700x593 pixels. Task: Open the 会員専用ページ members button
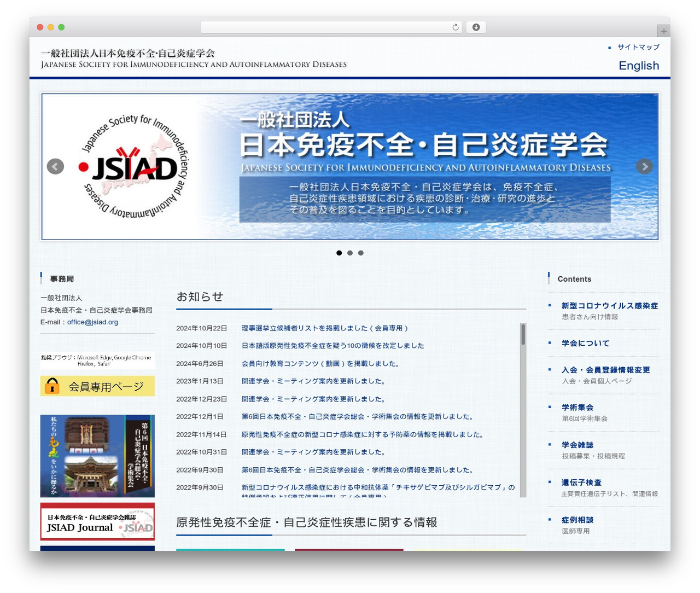tap(97, 386)
